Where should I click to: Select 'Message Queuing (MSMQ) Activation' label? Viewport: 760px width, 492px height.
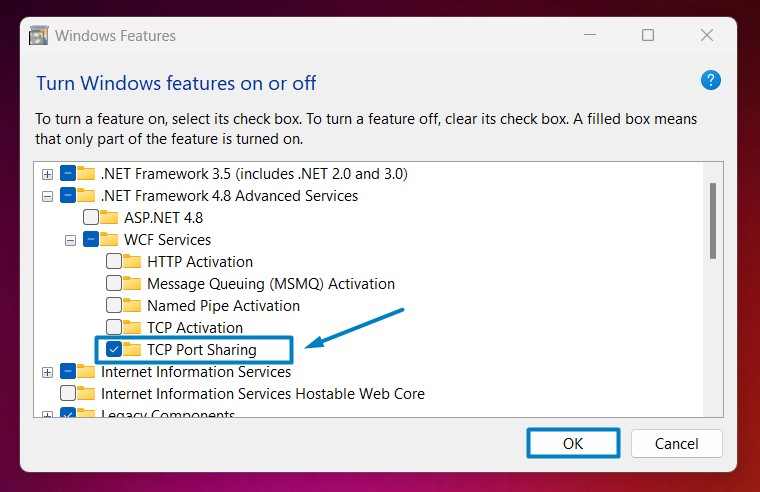click(271, 284)
